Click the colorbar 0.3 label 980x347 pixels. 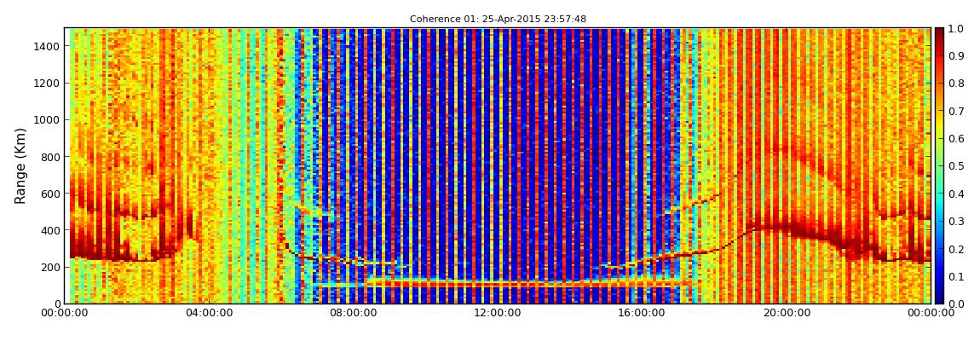[956, 222]
